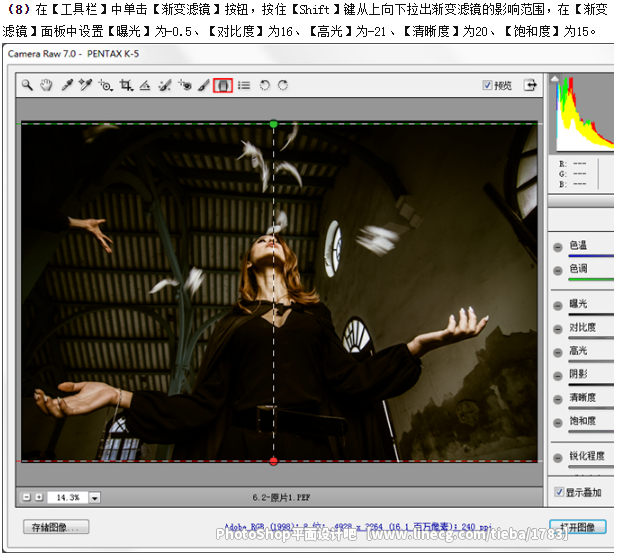Click the 色调 tint slider track
This screenshot has height=553, width=624.
click(591, 279)
